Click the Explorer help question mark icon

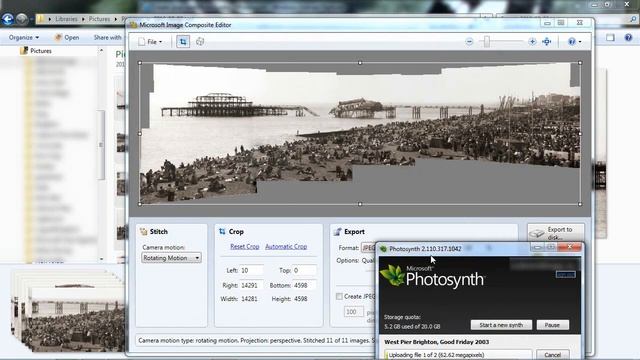coord(628,38)
